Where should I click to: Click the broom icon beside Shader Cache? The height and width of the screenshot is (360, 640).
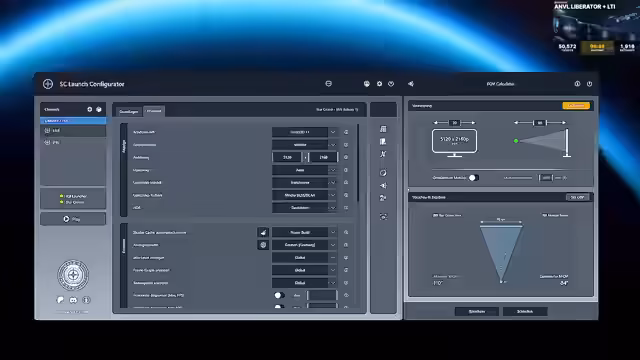(x=263, y=232)
